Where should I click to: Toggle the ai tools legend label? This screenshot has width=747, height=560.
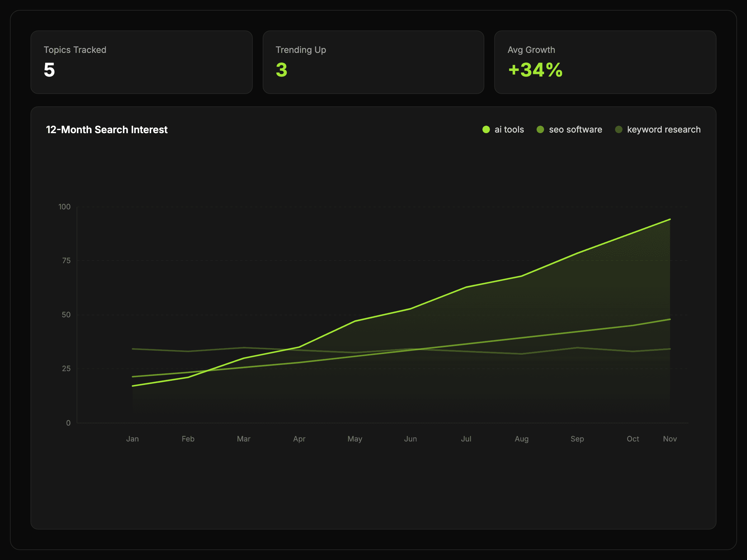[509, 130]
